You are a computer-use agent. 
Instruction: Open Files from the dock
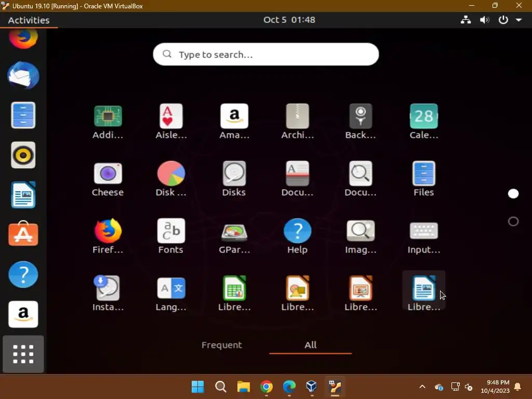[x=23, y=115]
